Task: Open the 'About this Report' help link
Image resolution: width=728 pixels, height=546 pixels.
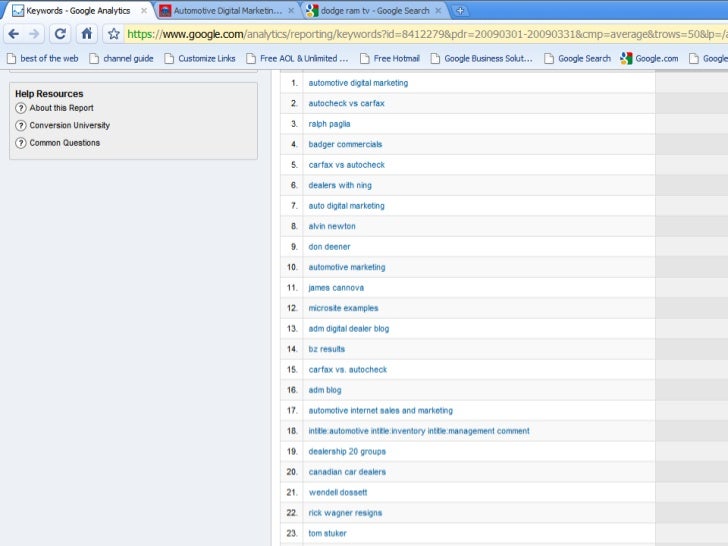Action: pos(61,108)
